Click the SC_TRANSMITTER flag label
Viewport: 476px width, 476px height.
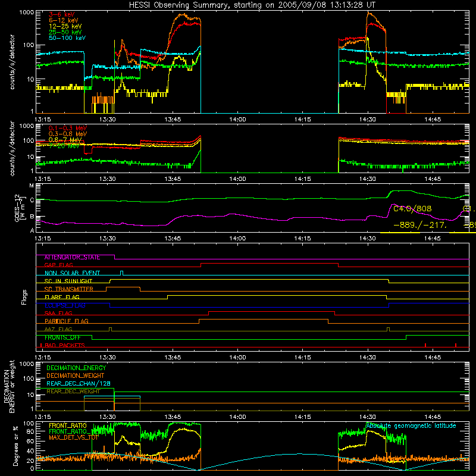click(69, 289)
